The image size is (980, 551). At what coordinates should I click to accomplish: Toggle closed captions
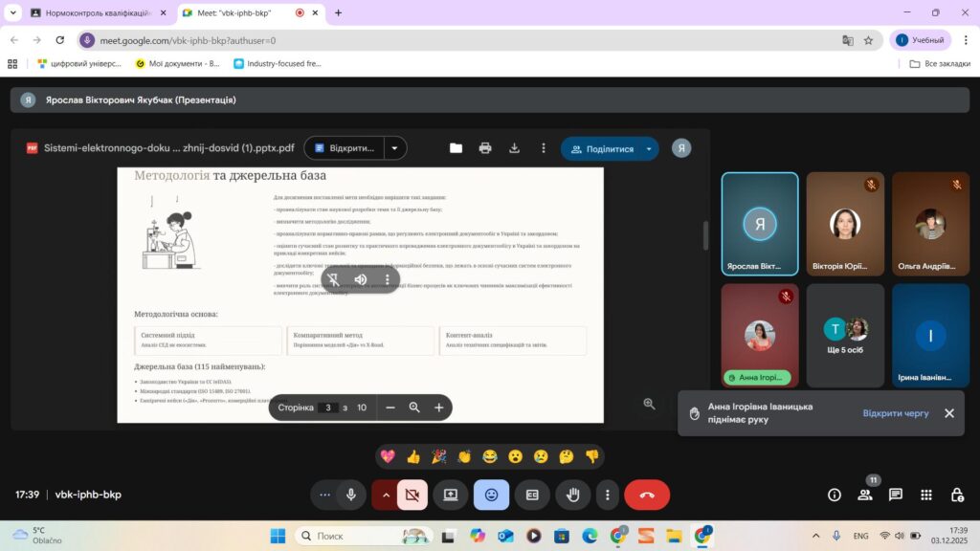tap(532, 495)
